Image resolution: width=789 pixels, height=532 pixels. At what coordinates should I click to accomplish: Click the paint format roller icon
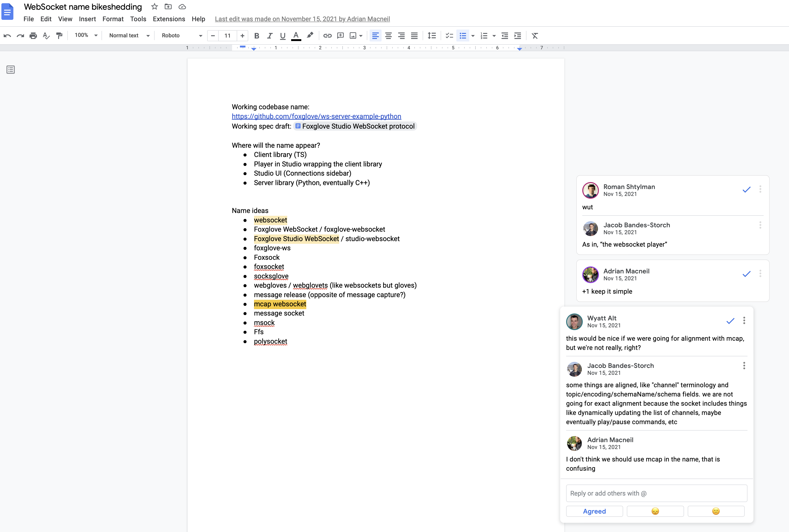60,36
